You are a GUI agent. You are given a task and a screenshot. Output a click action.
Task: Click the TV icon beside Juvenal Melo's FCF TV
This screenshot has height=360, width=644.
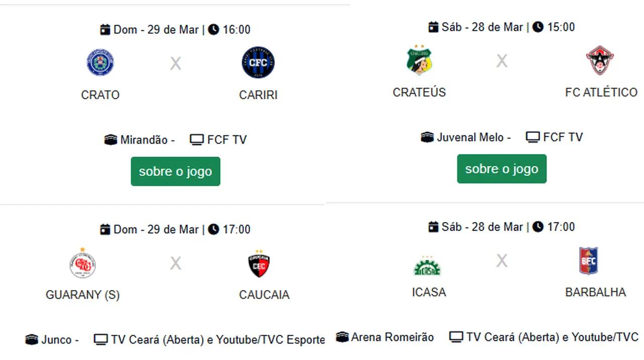pos(533,137)
